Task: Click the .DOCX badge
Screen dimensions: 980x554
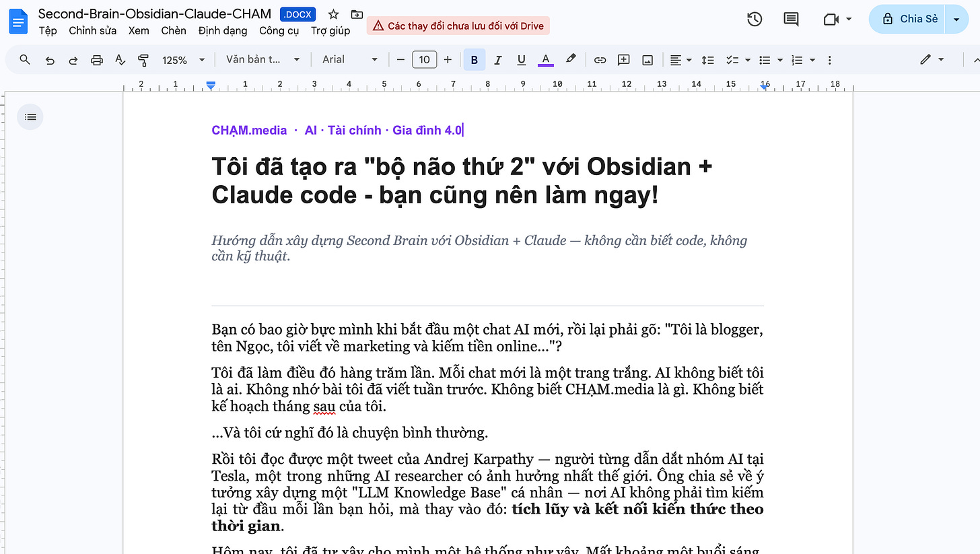Action: tap(298, 14)
